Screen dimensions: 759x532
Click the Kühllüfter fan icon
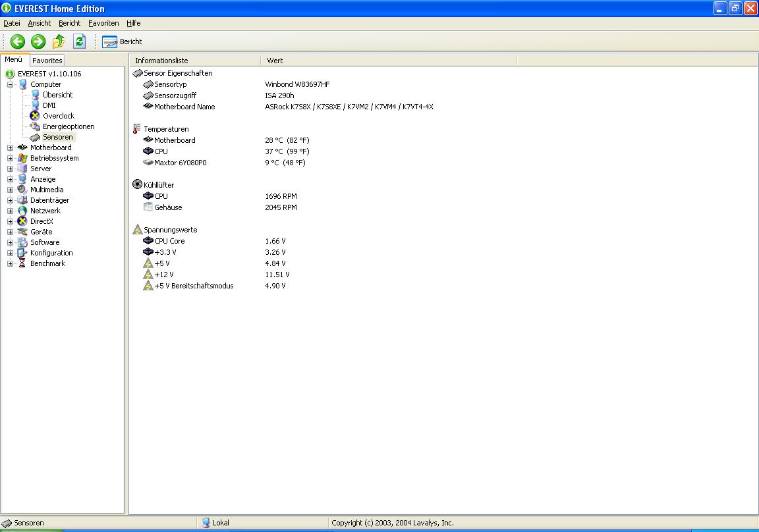click(138, 184)
